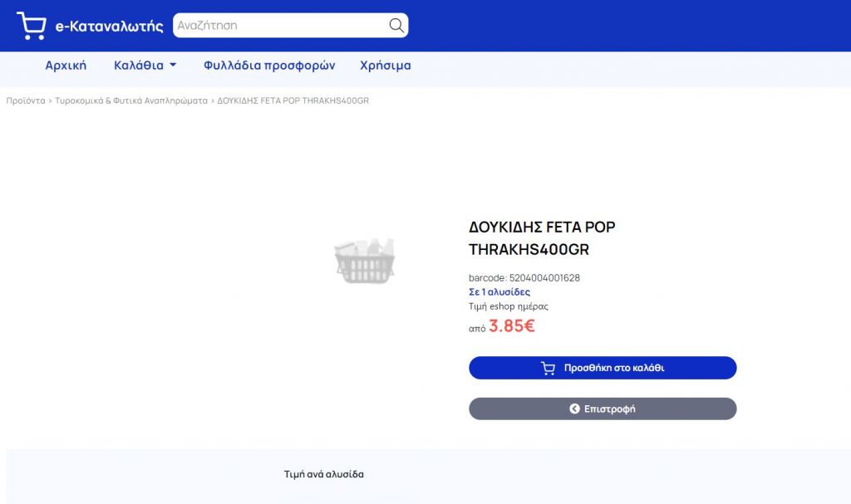The image size is (851, 504).
Task: Click the magnifying glass search icon
Action: tap(396, 25)
